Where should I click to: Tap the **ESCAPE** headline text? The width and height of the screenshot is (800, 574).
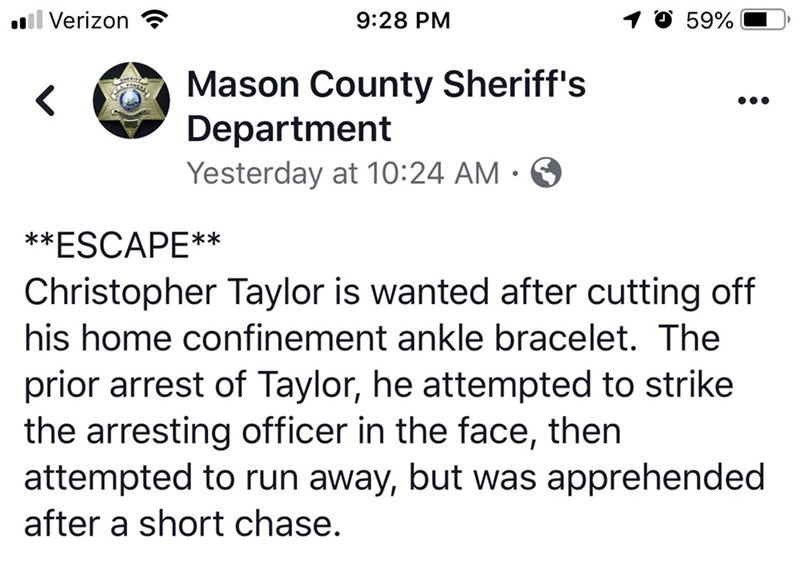click(x=121, y=244)
